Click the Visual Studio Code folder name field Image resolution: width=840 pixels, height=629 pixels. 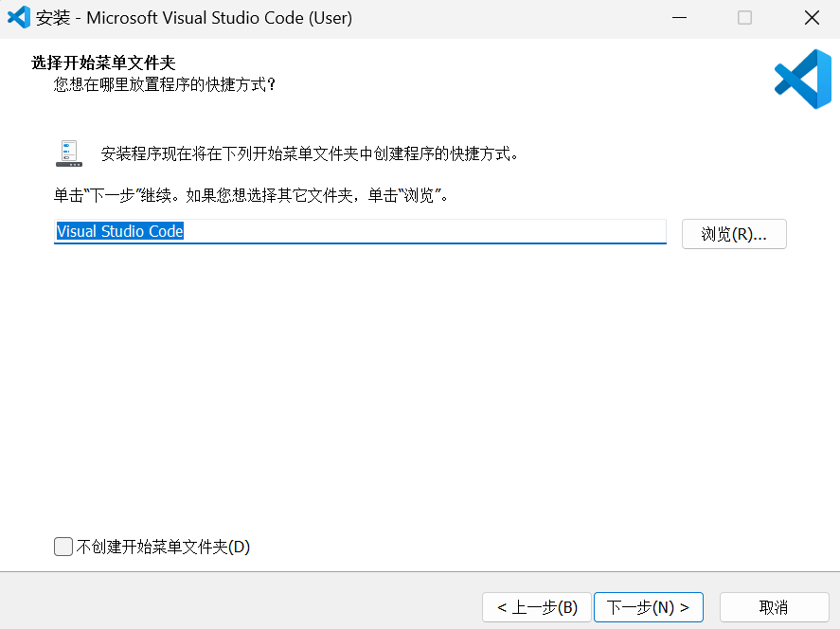click(360, 231)
